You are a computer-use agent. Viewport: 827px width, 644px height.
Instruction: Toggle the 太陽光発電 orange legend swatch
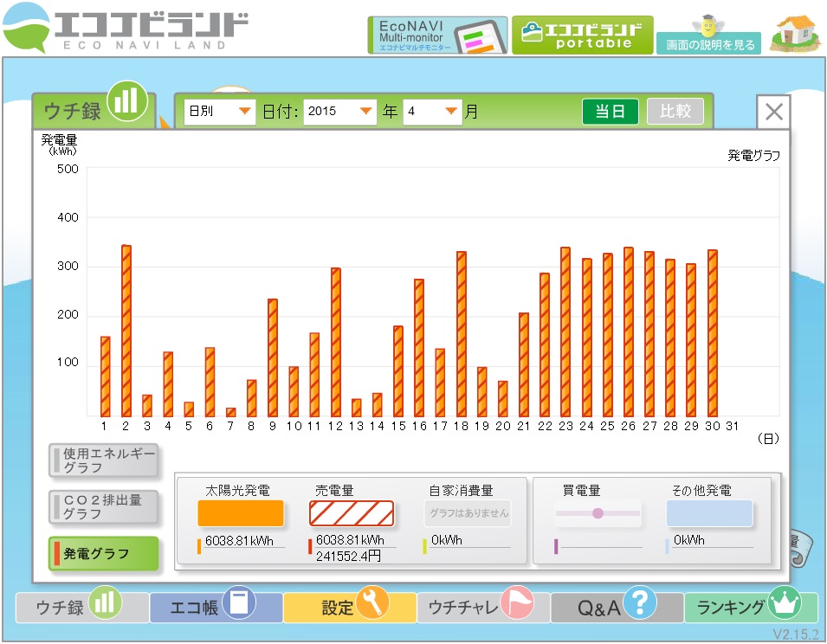(241, 513)
